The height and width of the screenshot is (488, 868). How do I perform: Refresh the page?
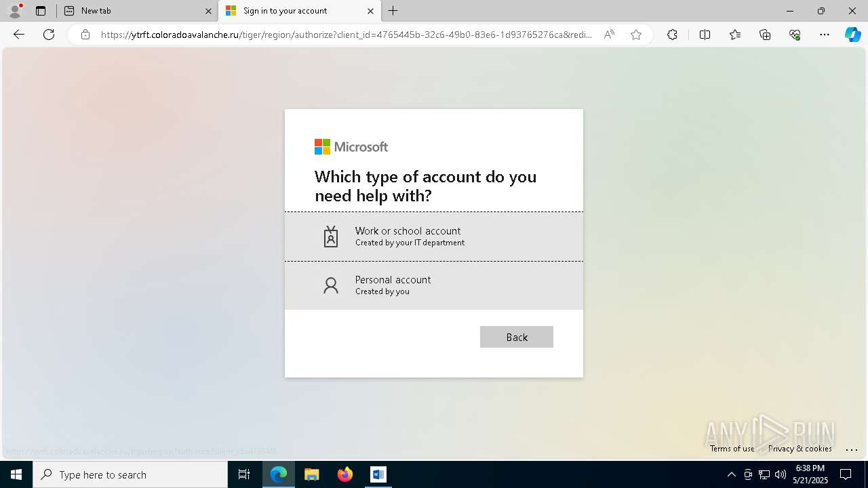[49, 35]
